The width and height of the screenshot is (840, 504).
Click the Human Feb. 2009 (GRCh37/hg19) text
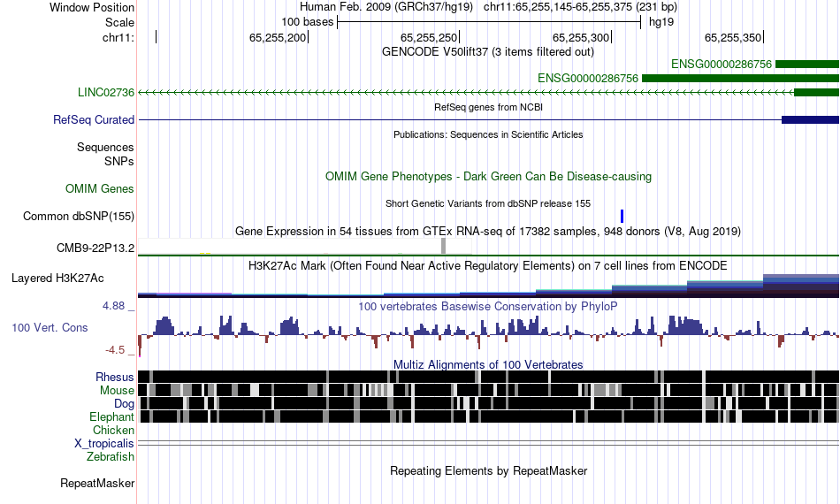point(386,7)
